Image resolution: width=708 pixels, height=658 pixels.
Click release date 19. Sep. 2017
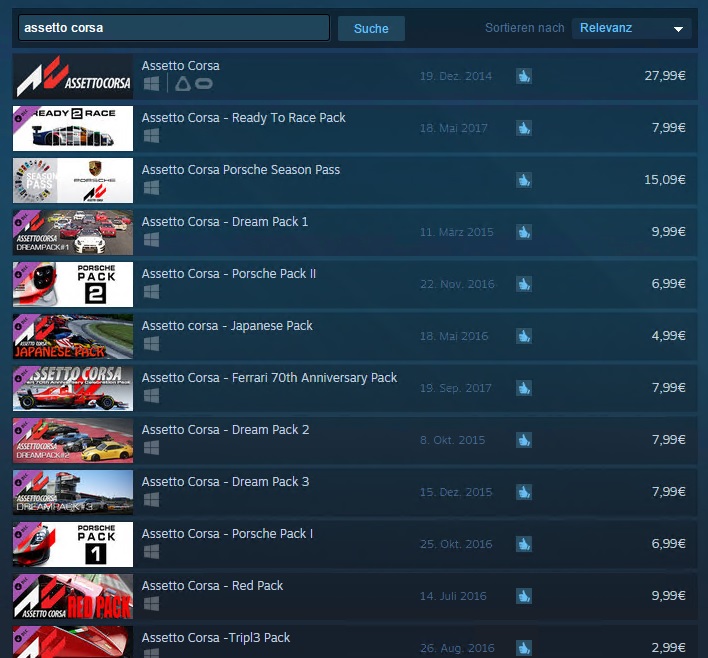456,387
